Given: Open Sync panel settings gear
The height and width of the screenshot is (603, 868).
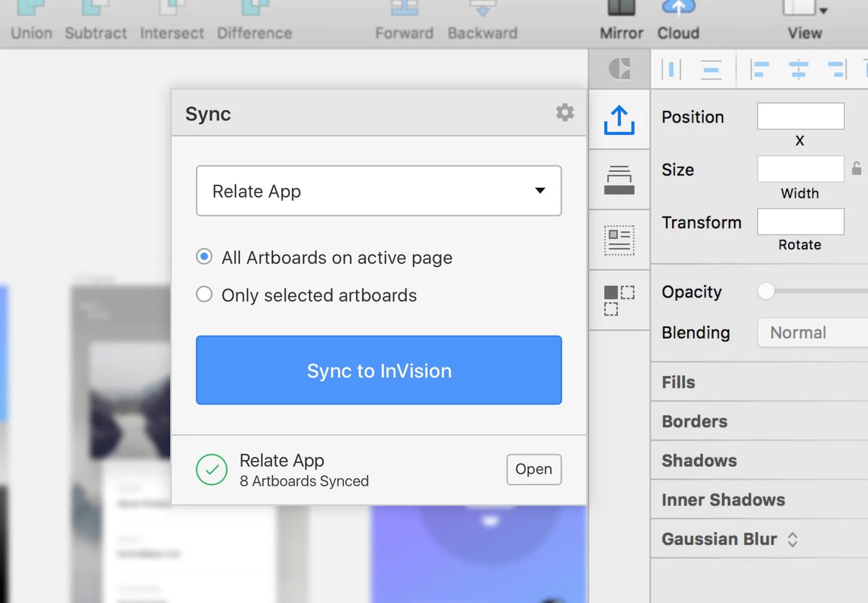Looking at the screenshot, I should point(565,113).
